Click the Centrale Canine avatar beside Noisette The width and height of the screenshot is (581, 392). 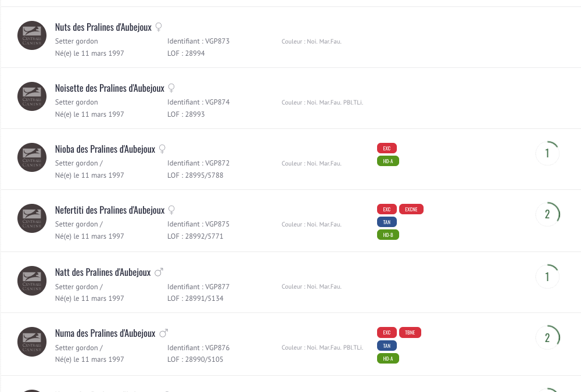click(x=32, y=97)
